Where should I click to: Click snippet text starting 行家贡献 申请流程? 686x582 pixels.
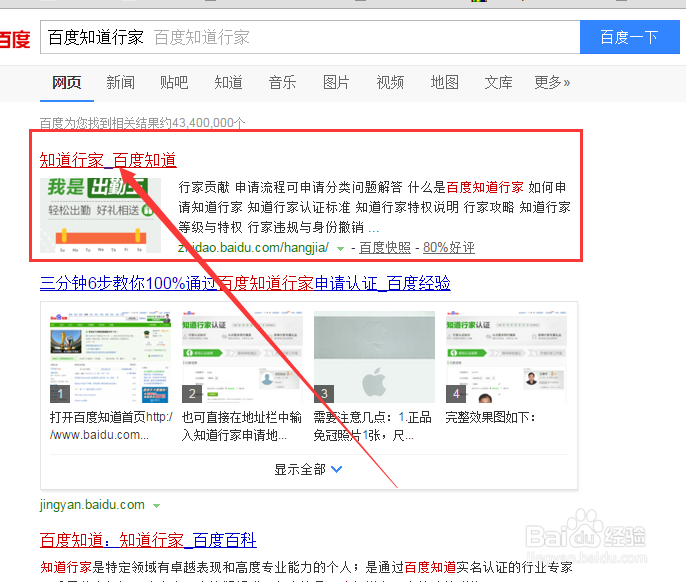click(374, 207)
